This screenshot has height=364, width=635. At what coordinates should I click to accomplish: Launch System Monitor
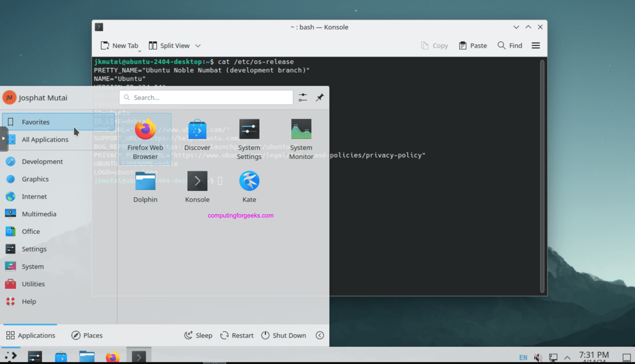(301, 129)
